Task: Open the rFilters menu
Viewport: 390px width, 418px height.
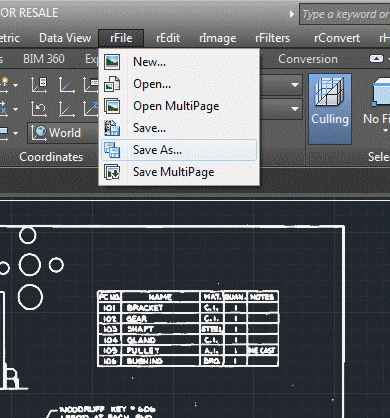Action: [272, 38]
